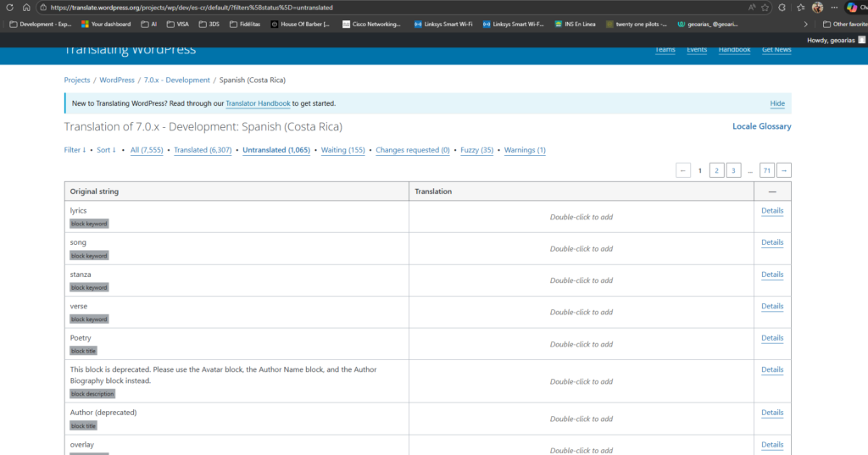868x455 pixels.
Task: Click the user avatar next to Howdy
Action: (x=861, y=40)
